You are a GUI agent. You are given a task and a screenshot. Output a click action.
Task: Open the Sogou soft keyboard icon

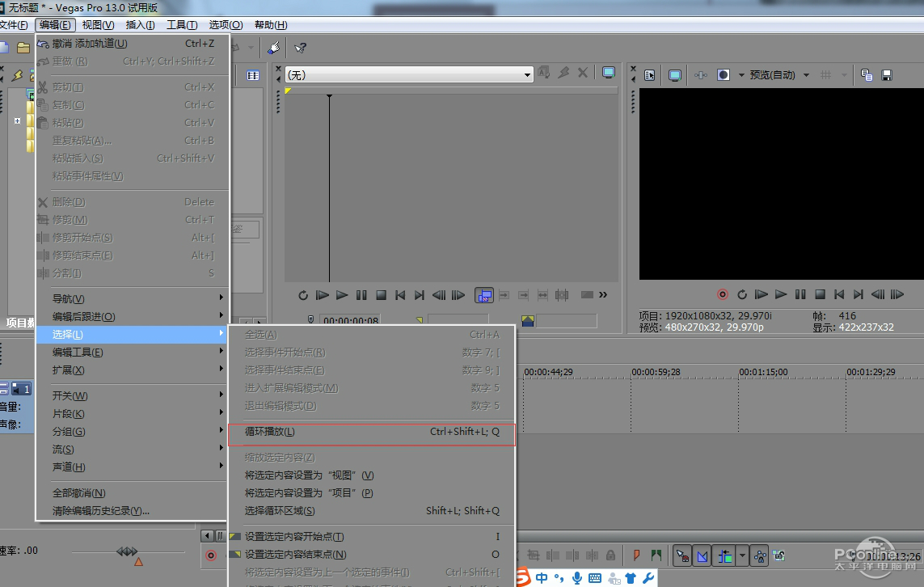[x=595, y=578]
